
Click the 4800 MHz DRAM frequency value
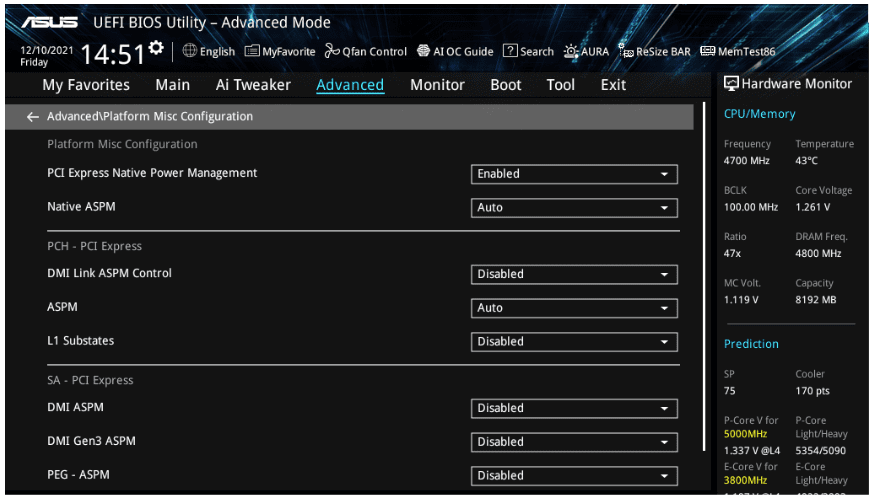tap(818, 253)
